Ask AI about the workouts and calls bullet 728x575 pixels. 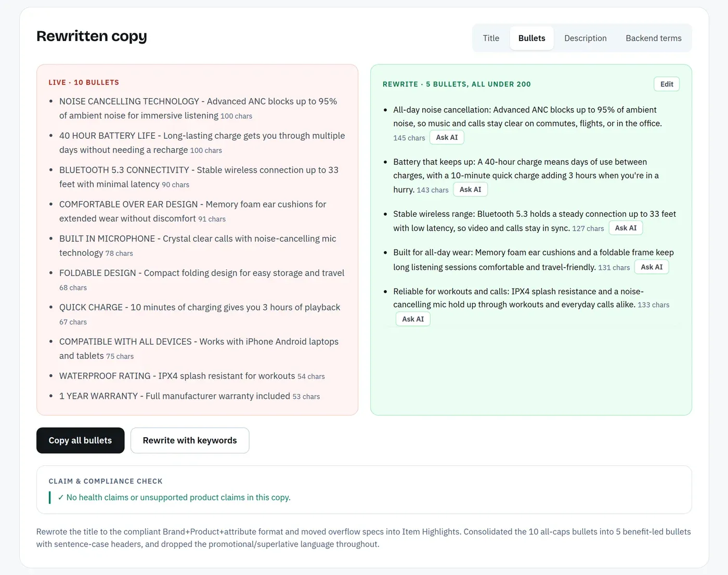point(413,319)
